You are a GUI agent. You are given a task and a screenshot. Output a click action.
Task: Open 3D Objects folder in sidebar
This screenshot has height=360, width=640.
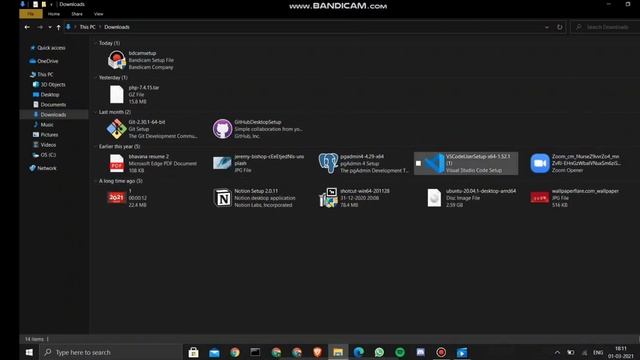[x=49, y=84]
